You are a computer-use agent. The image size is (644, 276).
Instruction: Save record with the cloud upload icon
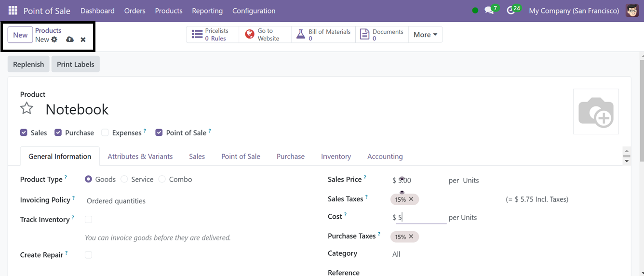[x=70, y=39]
